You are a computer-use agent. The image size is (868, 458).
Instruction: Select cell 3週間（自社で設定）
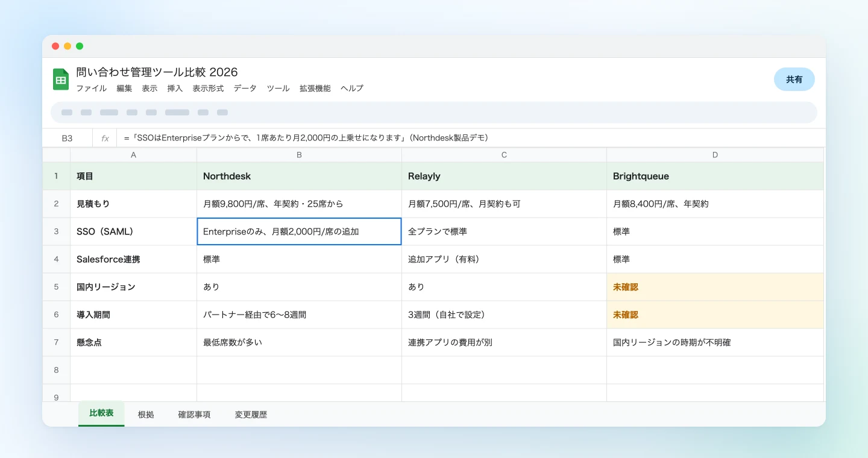click(x=504, y=315)
